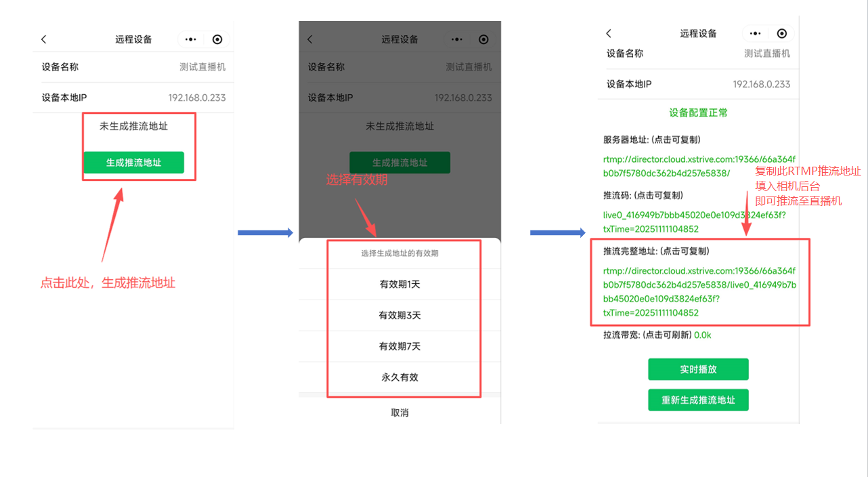Click the 192.168.0.233 IP value in the right phone
Viewport: 868px width, 477px height.
762,84
